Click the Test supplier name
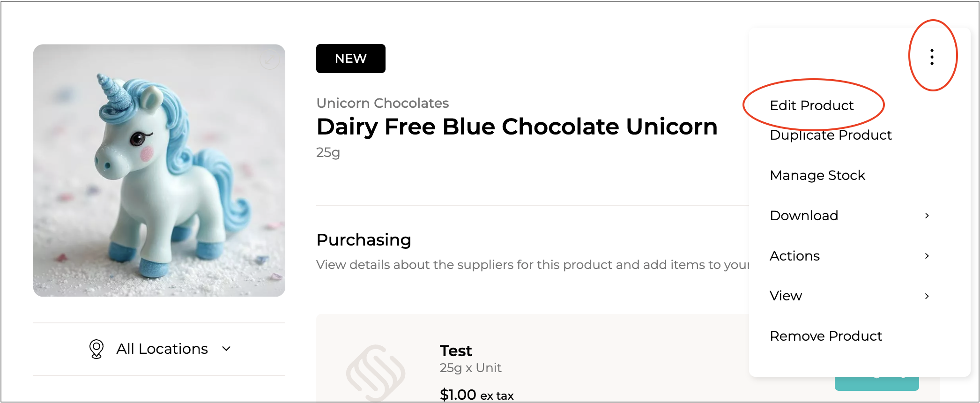Image resolution: width=980 pixels, height=403 pixels. click(455, 351)
